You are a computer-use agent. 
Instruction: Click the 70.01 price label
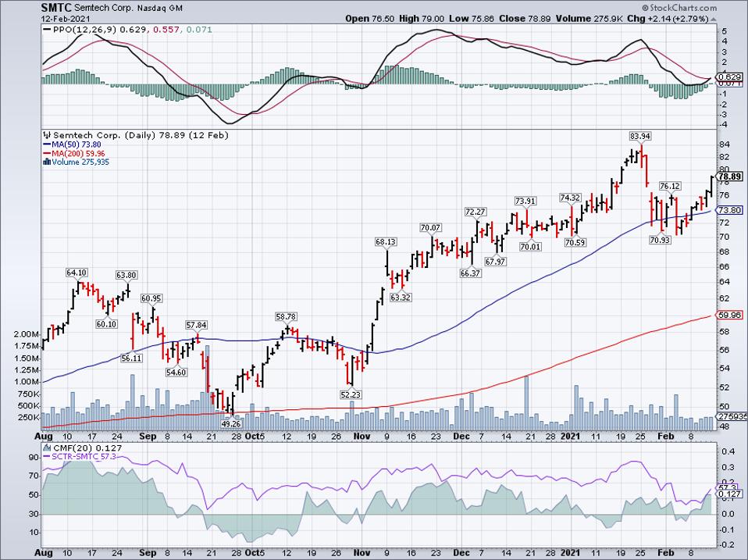(x=530, y=246)
